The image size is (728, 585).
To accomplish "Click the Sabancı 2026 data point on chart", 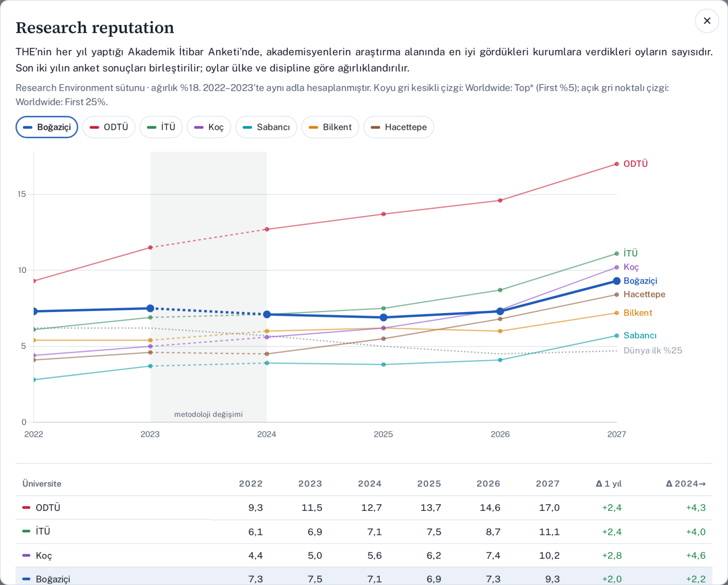I will 500,360.
